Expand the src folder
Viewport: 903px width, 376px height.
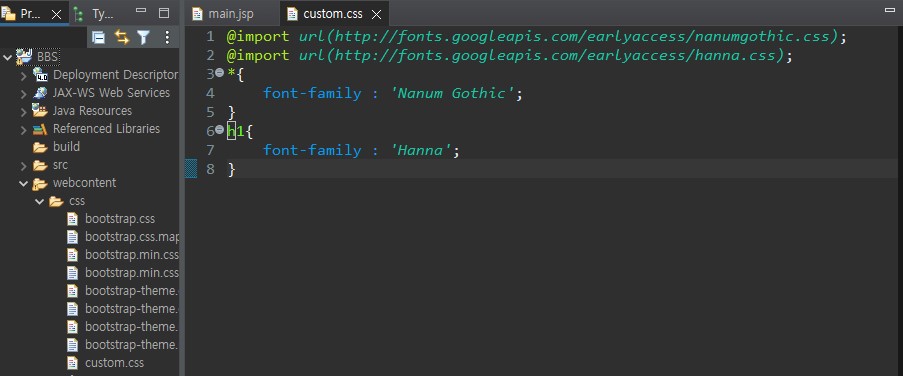pyautogui.click(x=24, y=166)
